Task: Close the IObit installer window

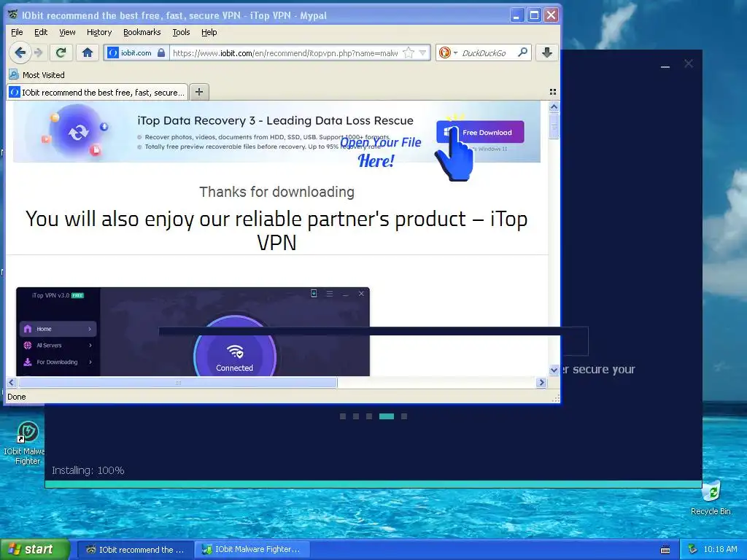Action: click(x=689, y=63)
